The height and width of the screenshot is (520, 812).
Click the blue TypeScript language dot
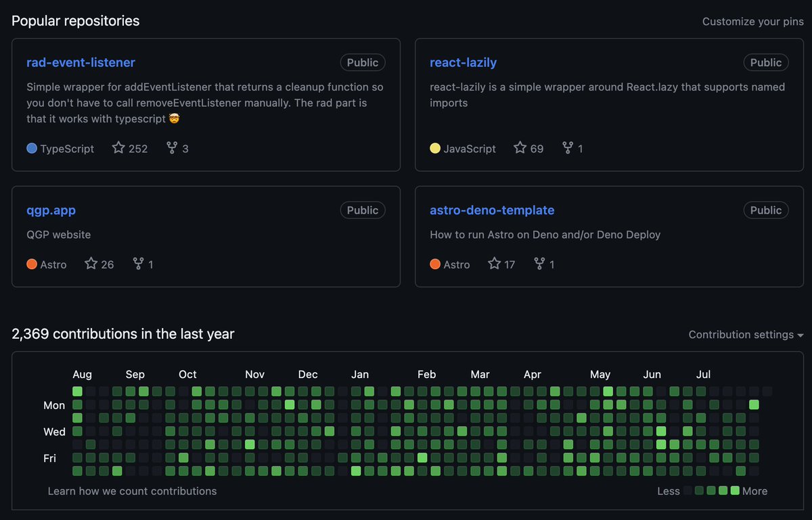click(32, 148)
